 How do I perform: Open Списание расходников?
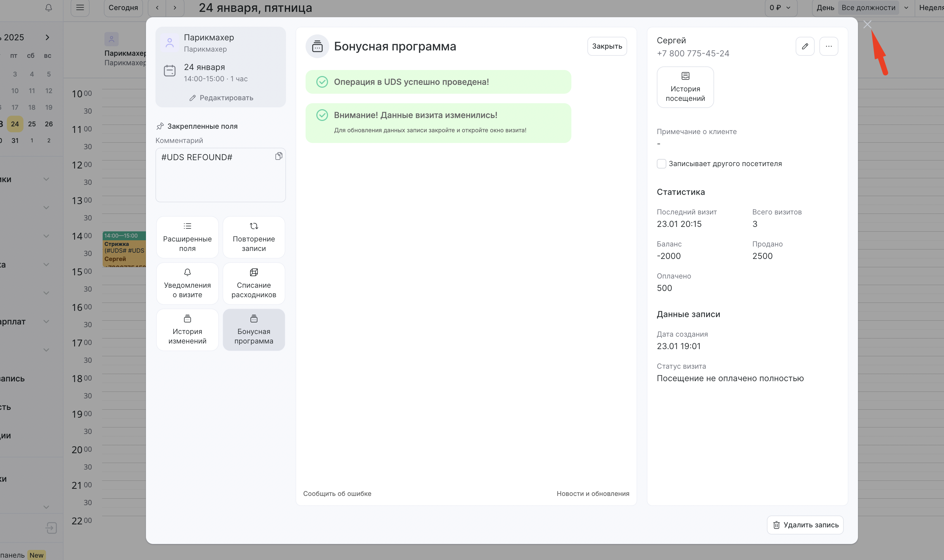[x=254, y=283]
